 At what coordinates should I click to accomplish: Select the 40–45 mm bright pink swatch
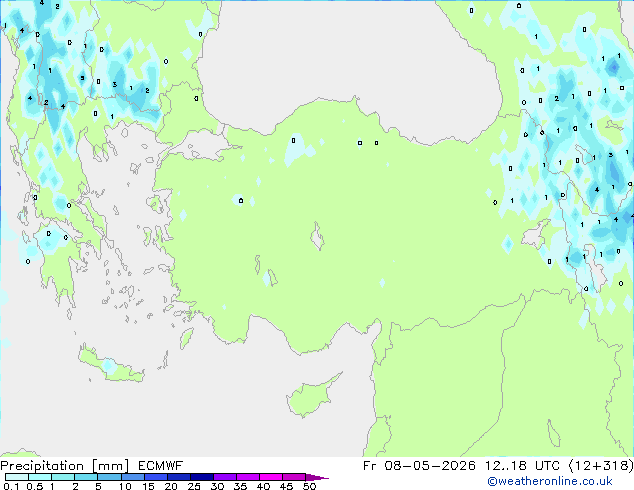(271, 477)
